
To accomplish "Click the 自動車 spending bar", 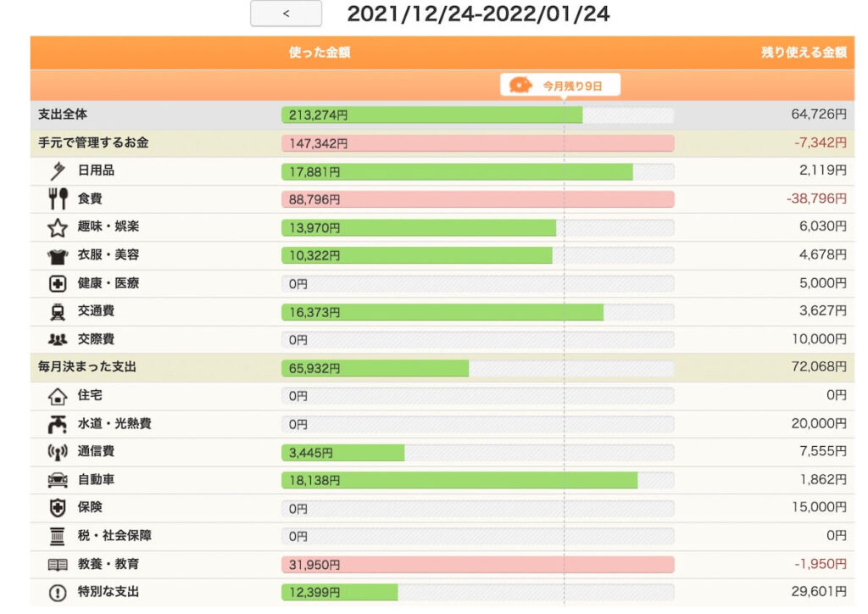I will point(478,480).
